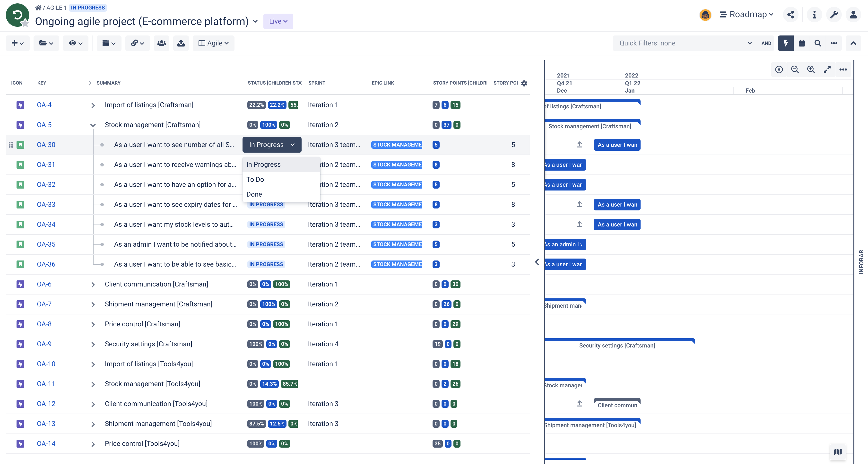Collapse the Stock management [Craftsman] row
The image size is (868, 468).
pyautogui.click(x=93, y=125)
